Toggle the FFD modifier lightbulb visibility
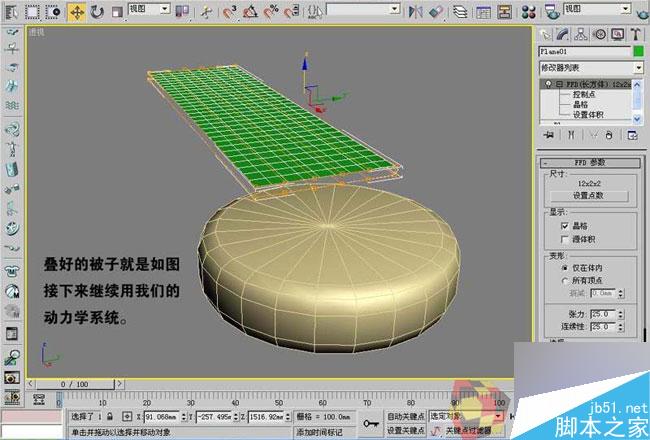Image resolution: width=650 pixels, height=440 pixels. coord(548,84)
